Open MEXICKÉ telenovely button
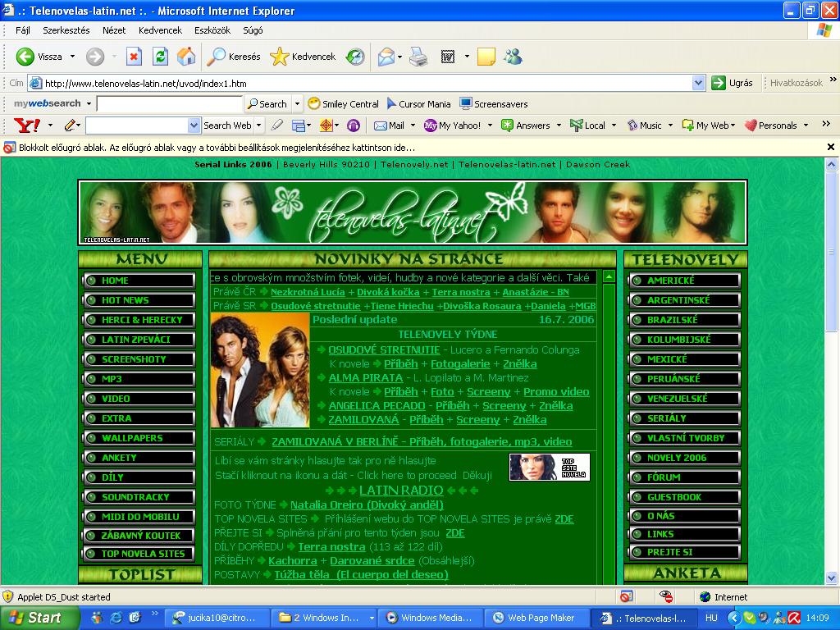840x630 pixels. coord(685,359)
